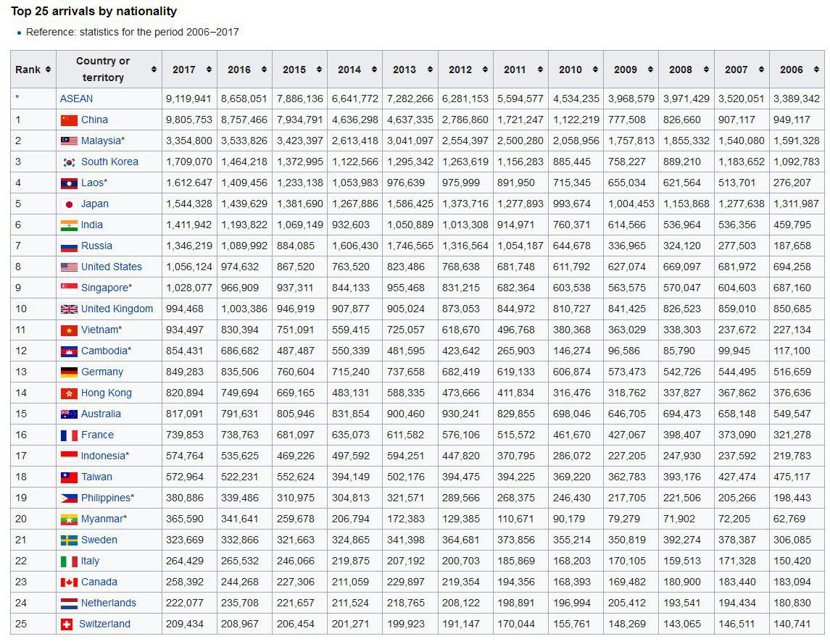Viewport: 830px width, 644px height.
Task: Sort table by 2006 arrivals
Action: coord(816,70)
